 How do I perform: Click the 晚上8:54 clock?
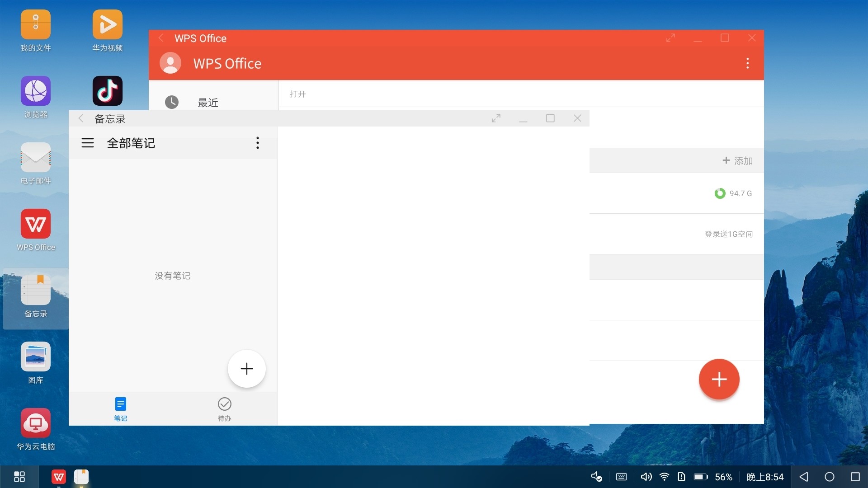pos(765,477)
